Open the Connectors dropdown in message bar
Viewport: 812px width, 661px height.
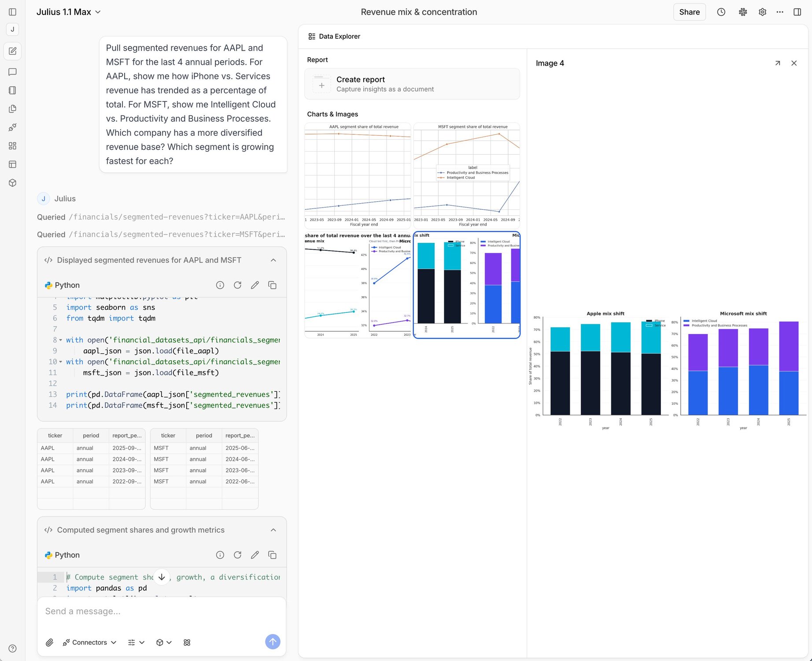coord(89,642)
